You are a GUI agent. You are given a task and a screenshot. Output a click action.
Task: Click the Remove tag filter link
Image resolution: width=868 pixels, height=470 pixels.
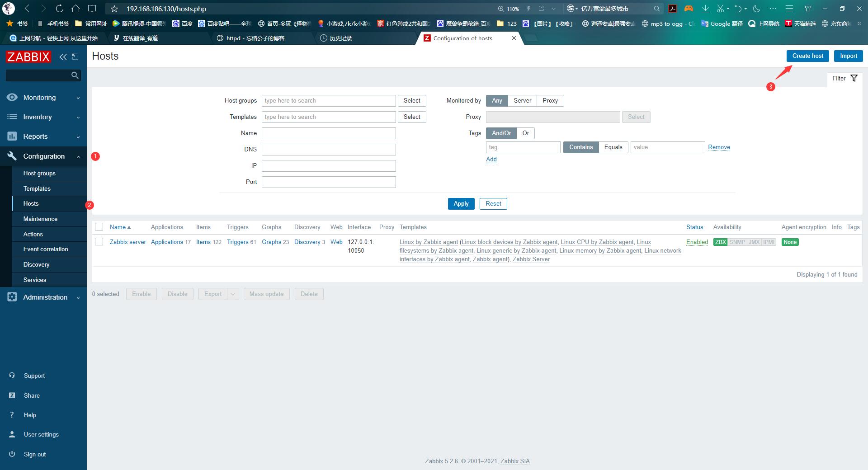click(719, 147)
